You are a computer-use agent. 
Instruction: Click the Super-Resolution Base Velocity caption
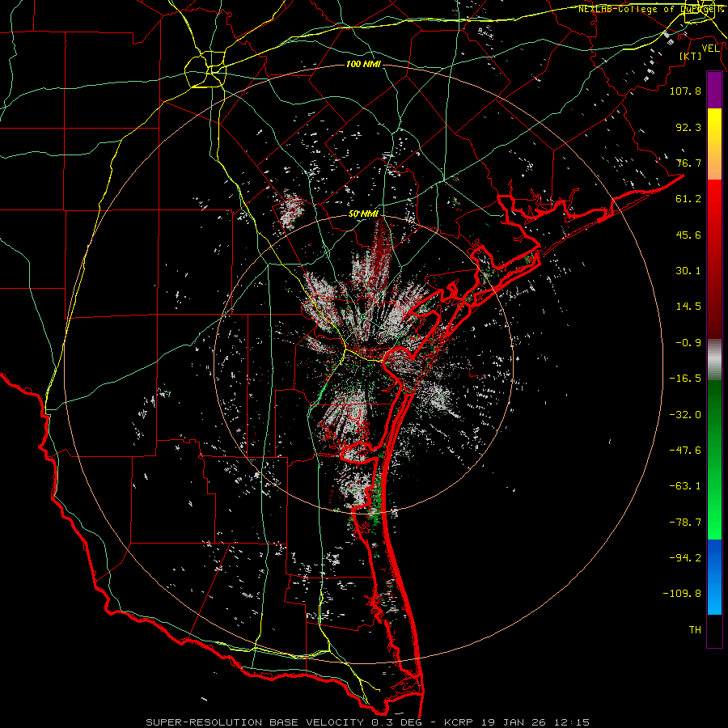click(368, 722)
